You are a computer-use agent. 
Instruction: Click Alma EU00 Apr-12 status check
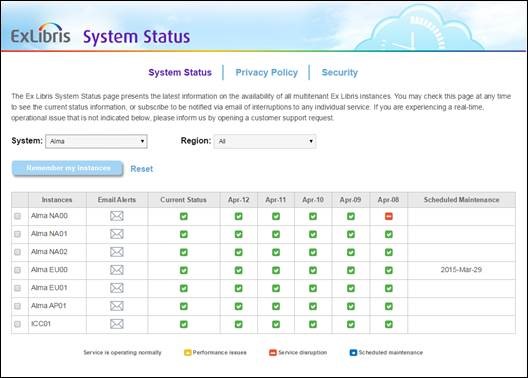pos(238,270)
